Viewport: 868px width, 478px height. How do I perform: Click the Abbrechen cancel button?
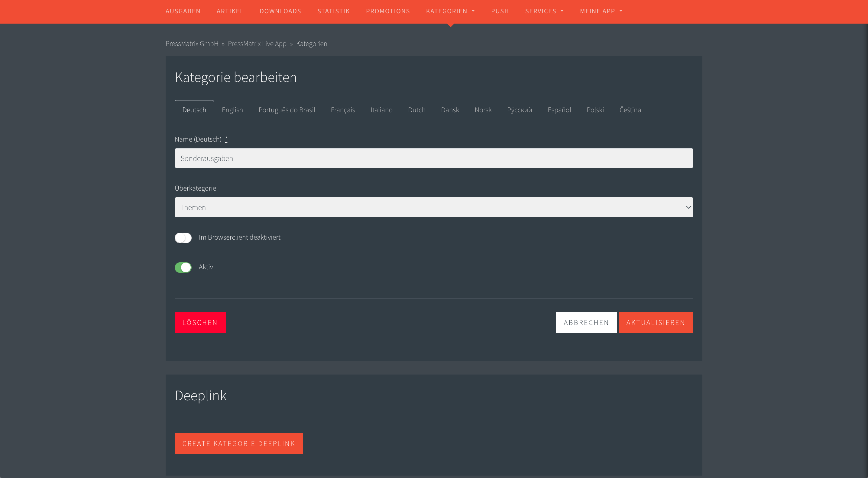click(x=586, y=322)
